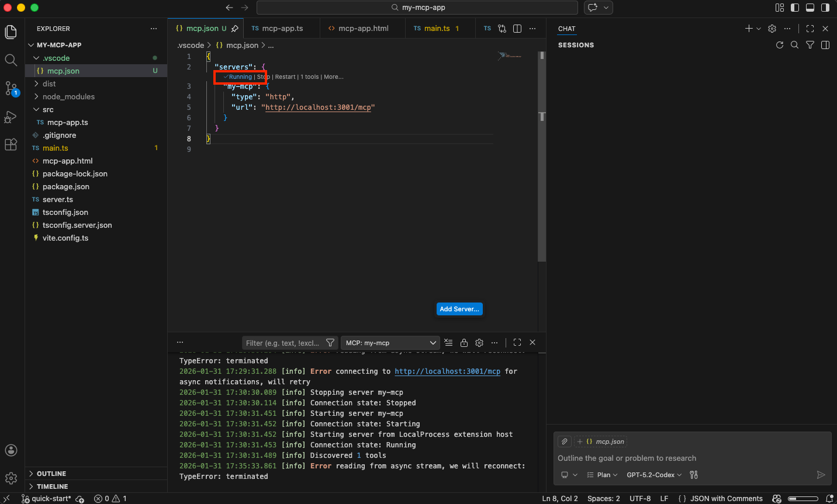
Task: Open the More... code lens link
Action: tap(334, 77)
